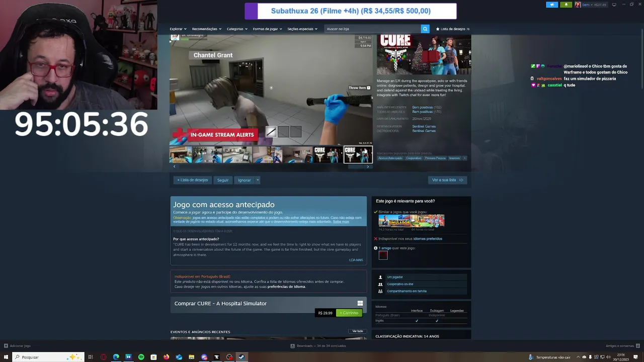The height and width of the screenshot is (362, 644).
Task: Open Sentinel Games developer link
Action: coord(424,126)
